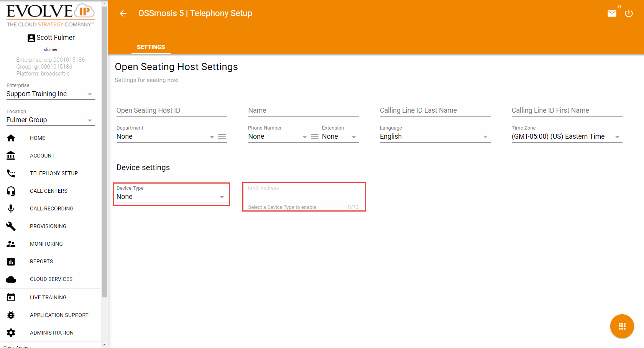Click the back arrow in header
Viewport: 644px width, 348px height.
tap(123, 13)
